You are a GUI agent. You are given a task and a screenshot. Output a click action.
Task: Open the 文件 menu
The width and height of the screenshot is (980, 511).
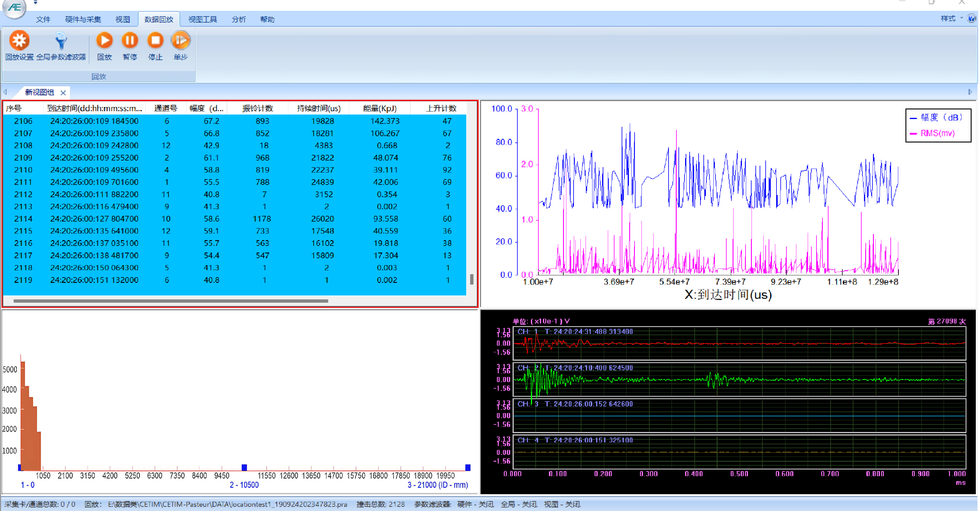tap(43, 19)
